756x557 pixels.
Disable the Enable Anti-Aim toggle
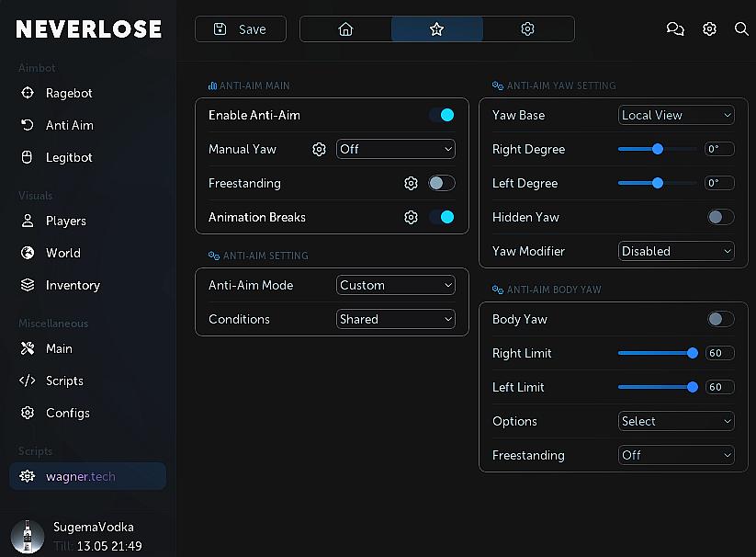click(441, 115)
